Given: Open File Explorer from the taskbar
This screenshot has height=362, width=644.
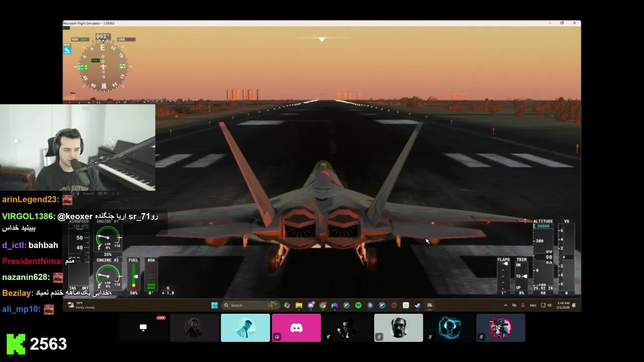Looking at the screenshot, I should [299, 305].
